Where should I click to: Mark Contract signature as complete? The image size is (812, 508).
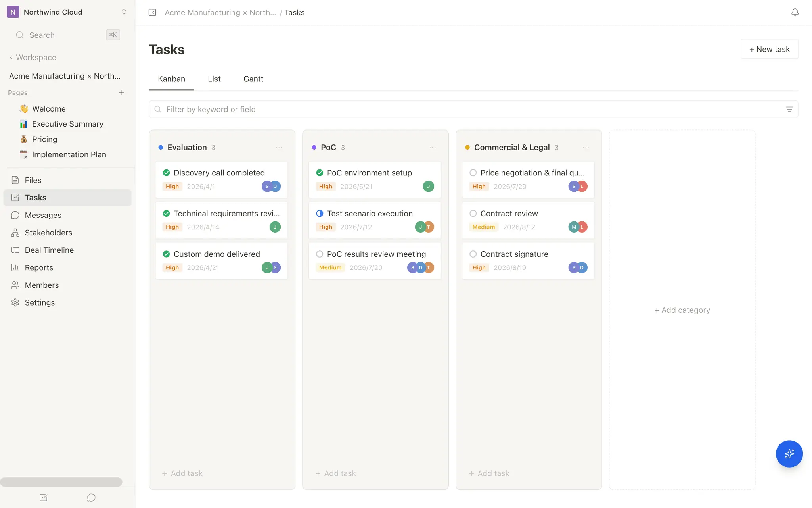point(473,254)
